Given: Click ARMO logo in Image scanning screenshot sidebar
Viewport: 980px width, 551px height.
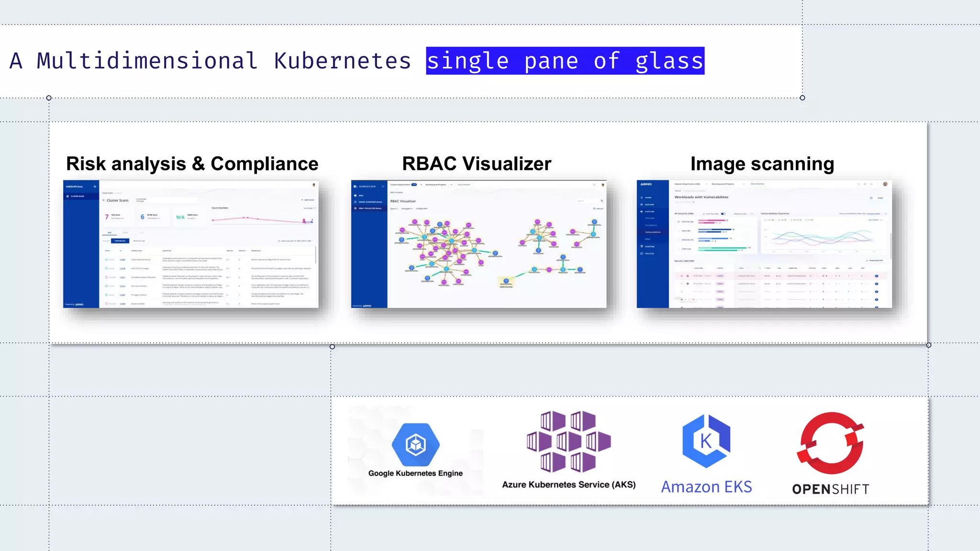Looking at the screenshot, I should (646, 184).
